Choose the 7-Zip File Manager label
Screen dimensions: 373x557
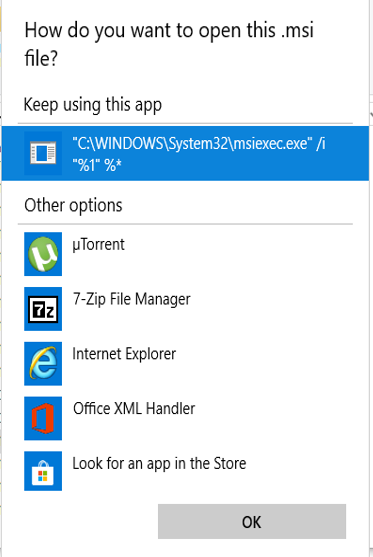[x=131, y=299]
